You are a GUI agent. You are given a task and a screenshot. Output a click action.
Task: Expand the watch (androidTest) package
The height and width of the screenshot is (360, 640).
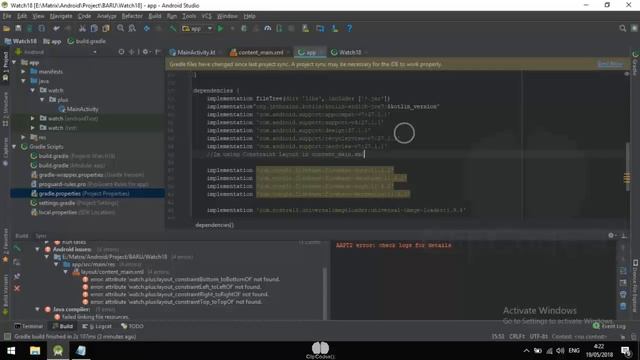pyautogui.click(x=33, y=118)
